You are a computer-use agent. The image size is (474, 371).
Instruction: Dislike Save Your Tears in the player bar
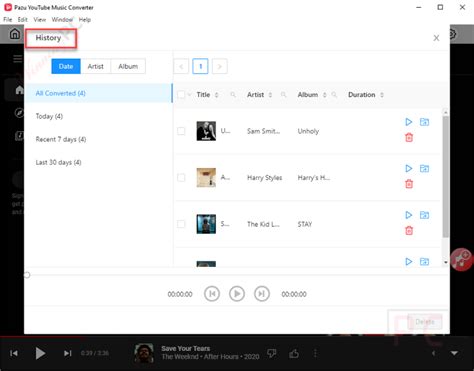[x=272, y=353]
